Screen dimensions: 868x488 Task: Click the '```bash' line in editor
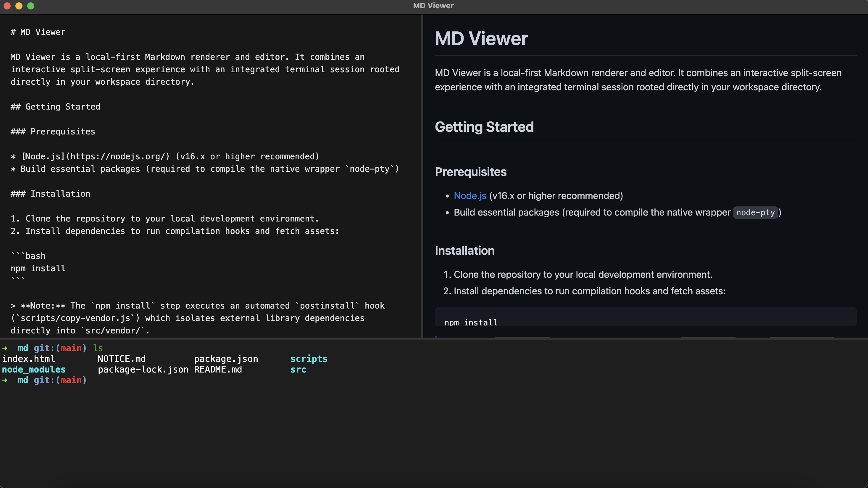28,256
